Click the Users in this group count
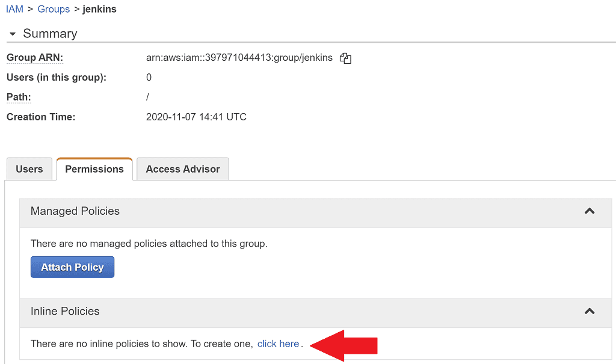Image resolution: width=616 pixels, height=364 pixels. click(x=148, y=77)
